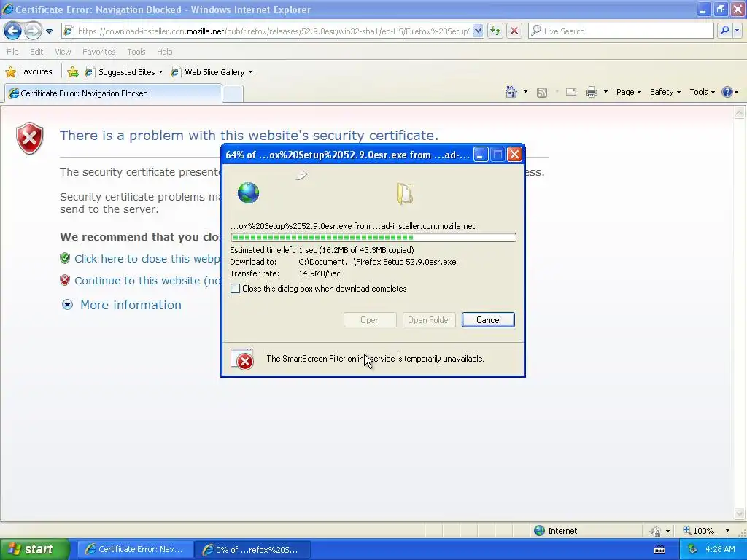Open the search provider dropdown arrow
747x560 pixels.
tap(737, 31)
